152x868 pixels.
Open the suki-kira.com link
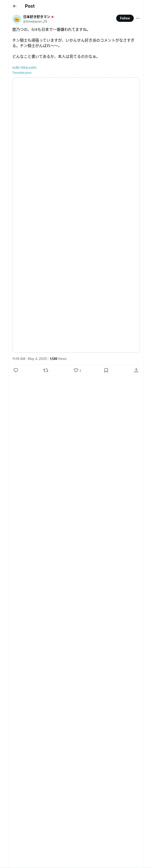click(x=24, y=67)
